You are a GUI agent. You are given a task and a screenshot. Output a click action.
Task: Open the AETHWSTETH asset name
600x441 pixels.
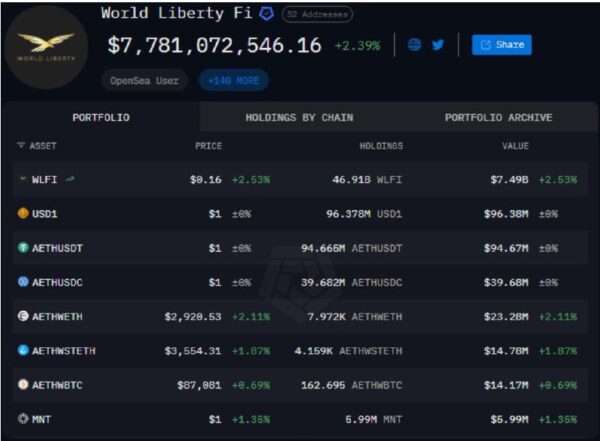(64, 351)
